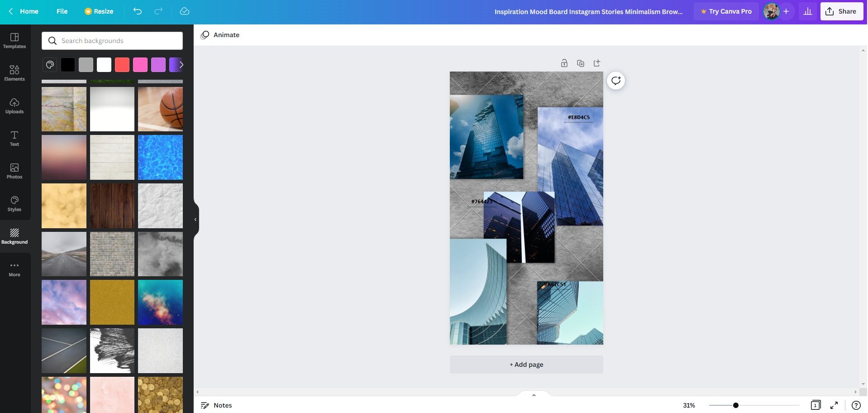Collapse the backgrounds side panel

point(195,219)
